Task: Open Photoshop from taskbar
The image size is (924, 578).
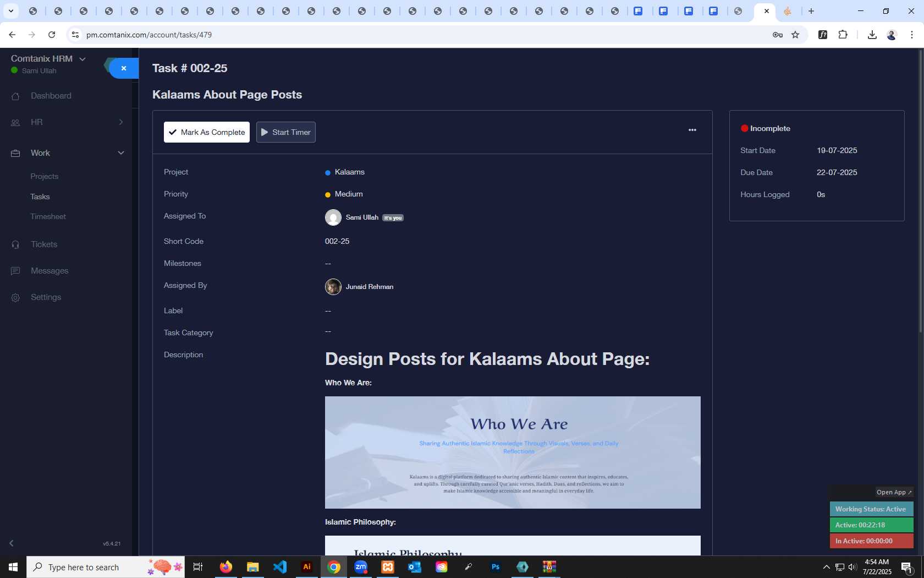Action: click(496, 567)
